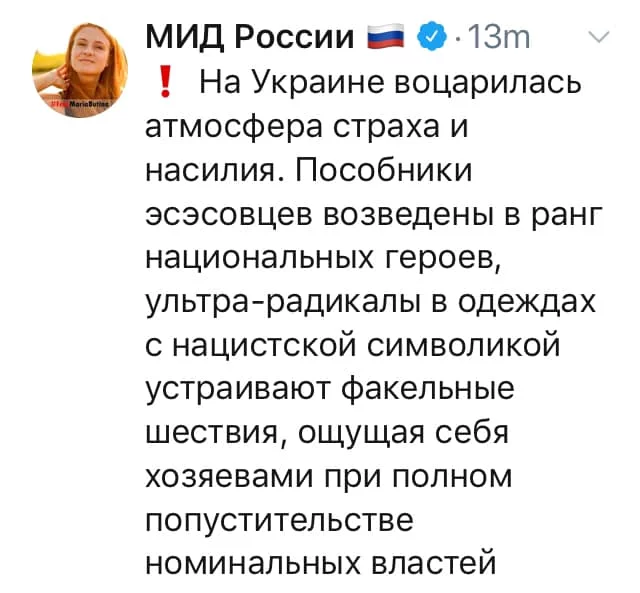Open the МИД России account name

click(249, 38)
